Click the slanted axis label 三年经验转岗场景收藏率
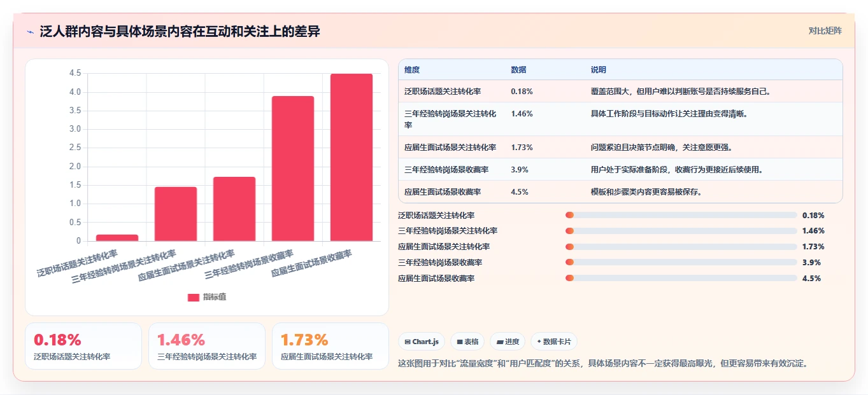This screenshot has height=395, width=868. [x=249, y=265]
